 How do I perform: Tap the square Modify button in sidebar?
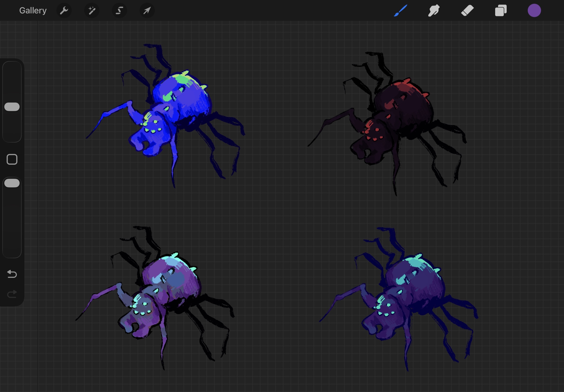click(12, 159)
